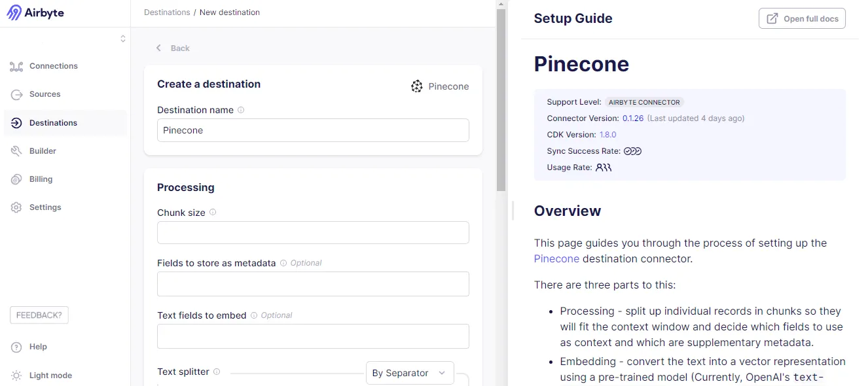The image size is (868, 386).
Task: Click the Builder wrench icon
Action: [x=16, y=151]
